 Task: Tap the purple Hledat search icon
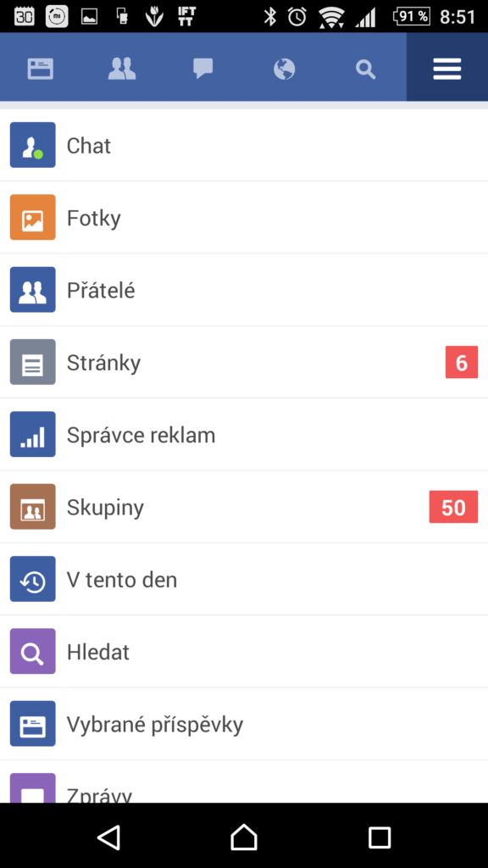point(33,652)
